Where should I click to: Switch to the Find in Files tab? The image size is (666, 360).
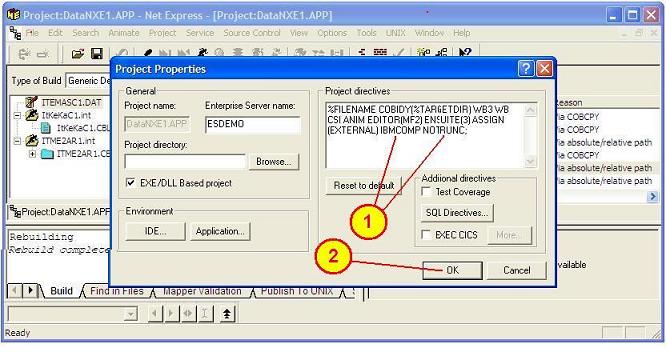pyautogui.click(x=116, y=291)
